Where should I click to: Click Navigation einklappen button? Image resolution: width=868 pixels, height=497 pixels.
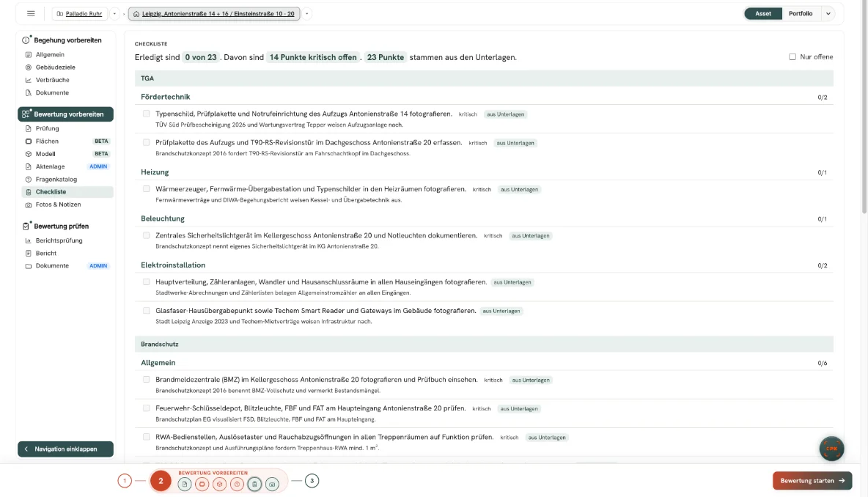pos(65,449)
